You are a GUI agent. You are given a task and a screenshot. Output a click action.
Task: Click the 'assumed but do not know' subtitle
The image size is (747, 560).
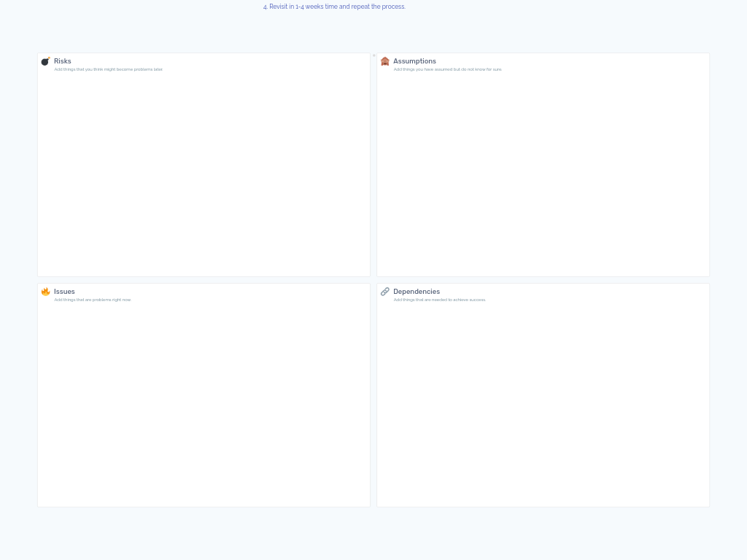[x=447, y=69]
